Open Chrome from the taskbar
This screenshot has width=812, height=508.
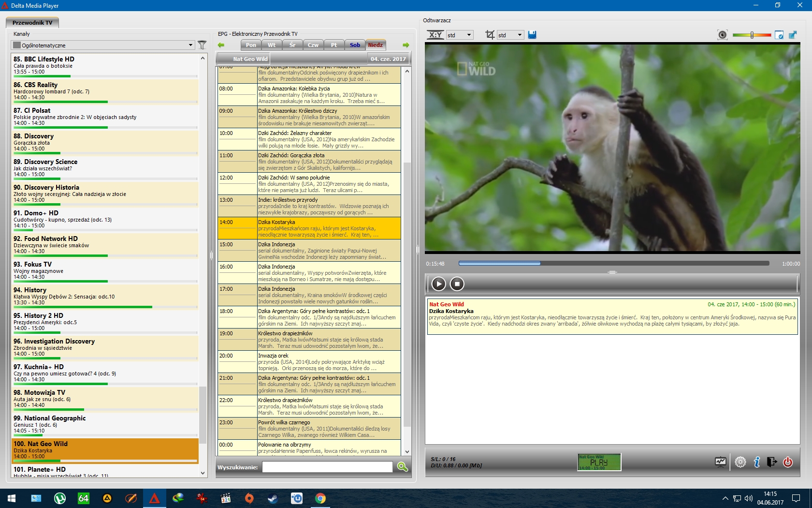click(x=320, y=498)
